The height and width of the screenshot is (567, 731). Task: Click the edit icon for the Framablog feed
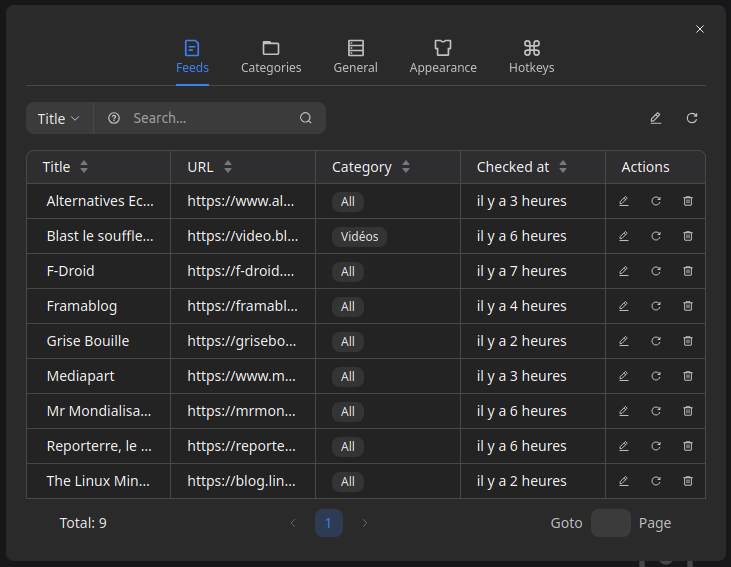[x=624, y=306]
